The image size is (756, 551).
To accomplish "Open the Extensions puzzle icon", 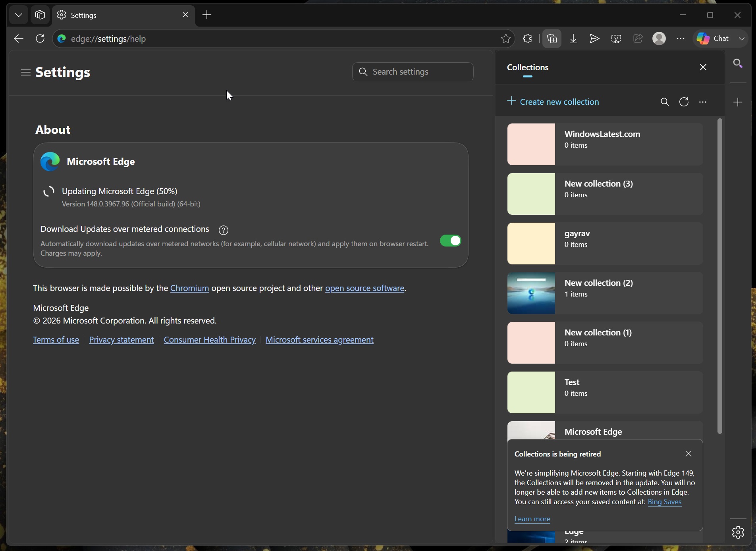I will pyautogui.click(x=527, y=39).
